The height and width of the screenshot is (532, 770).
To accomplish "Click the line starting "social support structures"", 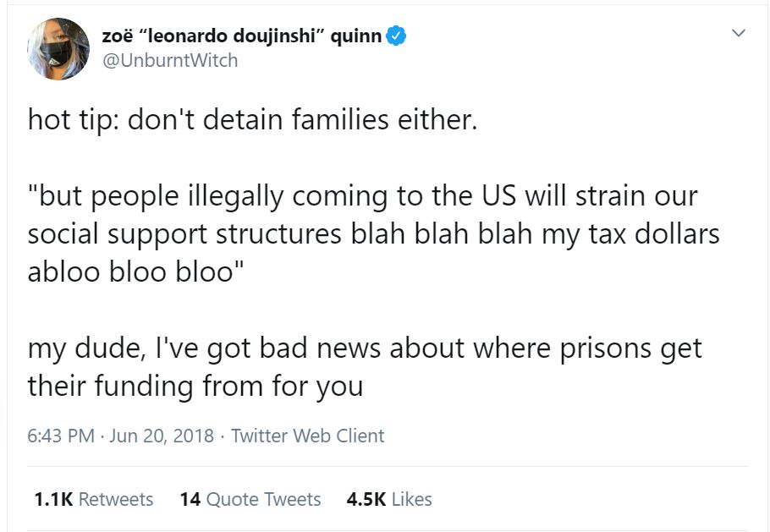I will (373, 233).
